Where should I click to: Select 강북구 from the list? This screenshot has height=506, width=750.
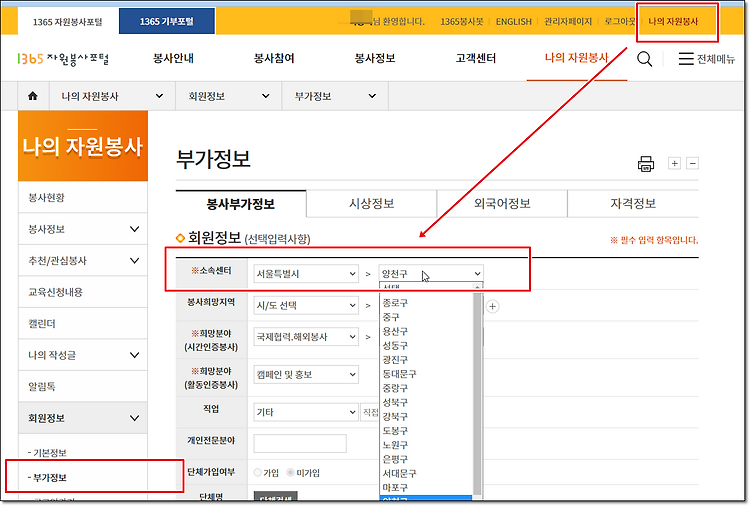point(426,416)
